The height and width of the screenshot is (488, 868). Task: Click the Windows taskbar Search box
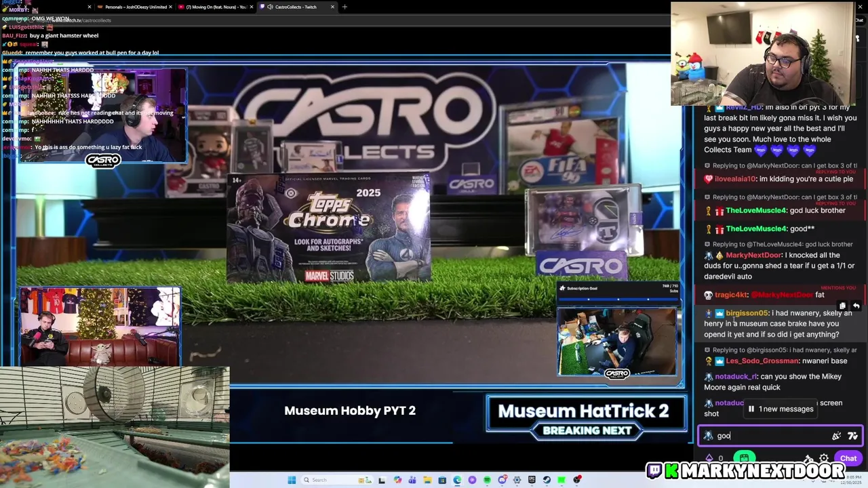point(337,480)
